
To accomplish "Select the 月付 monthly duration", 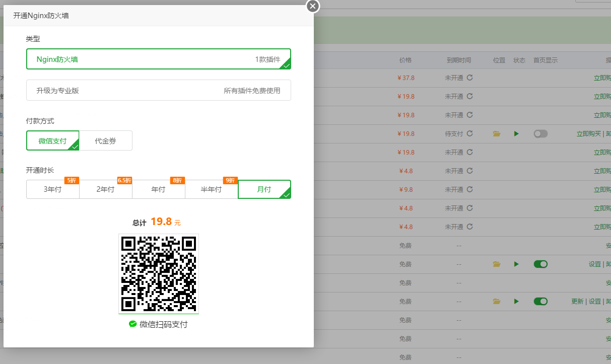I will point(264,189).
